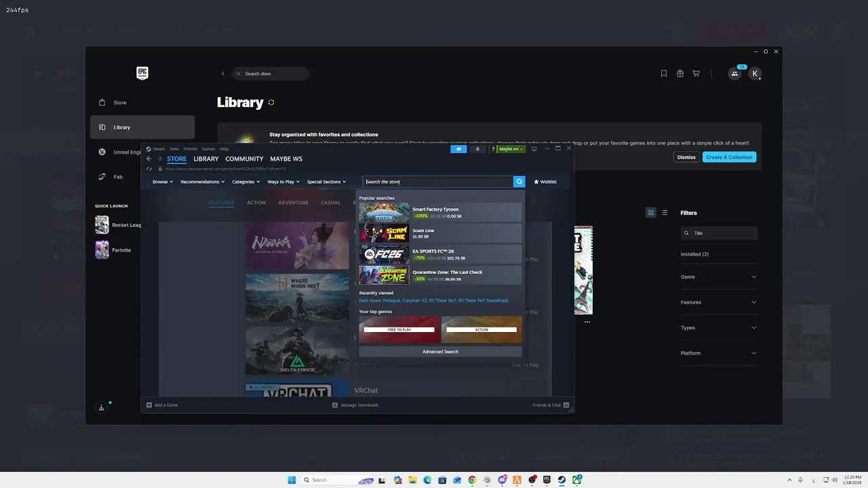
Task: Open Help menu in Steam
Action: click(224, 148)
